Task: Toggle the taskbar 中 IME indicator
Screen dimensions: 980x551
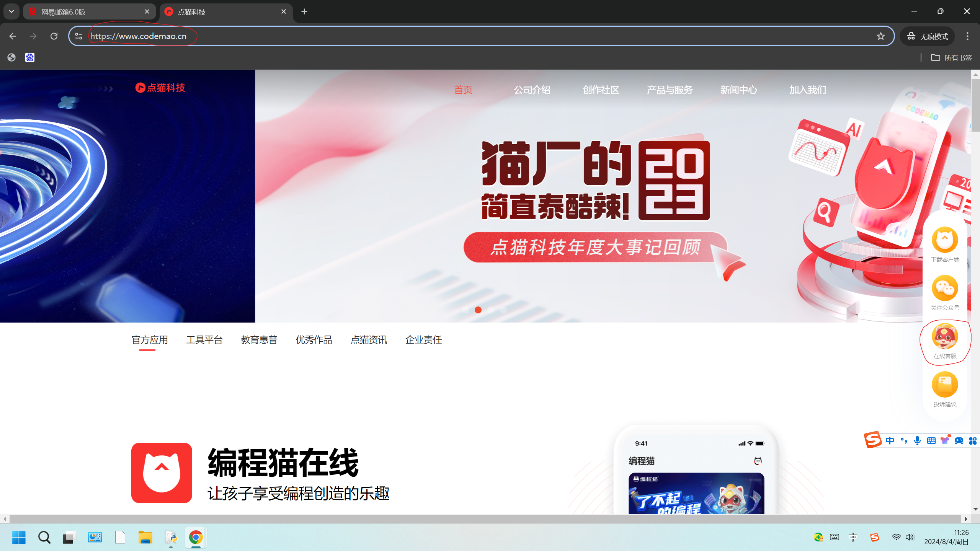Action: [853, 537]
